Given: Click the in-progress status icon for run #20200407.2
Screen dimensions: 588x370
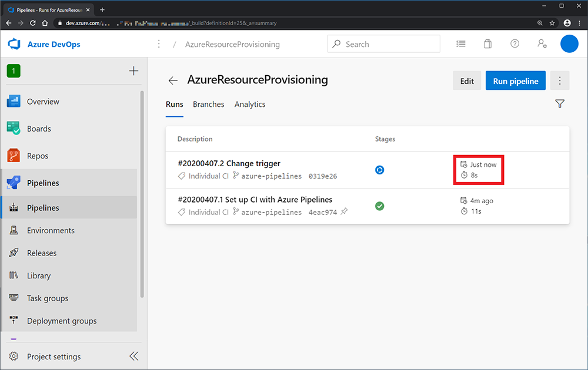Looking at the screenshot, I should coord(379,170).
